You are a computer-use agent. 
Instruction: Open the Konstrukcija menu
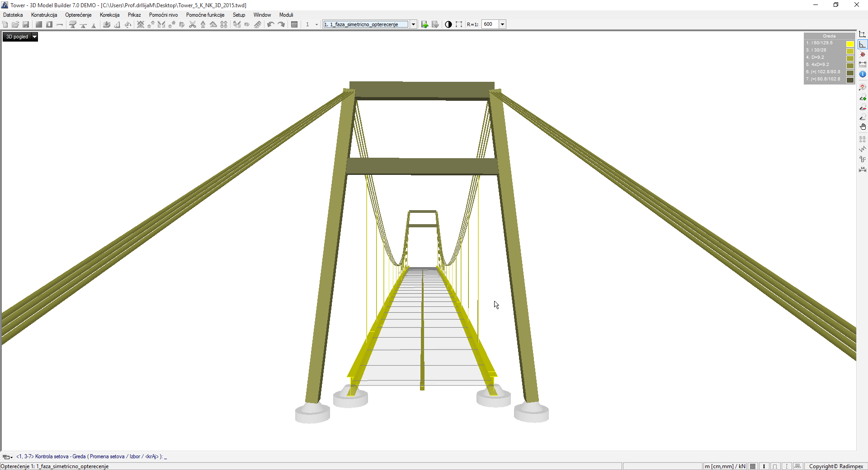(44, 15)
